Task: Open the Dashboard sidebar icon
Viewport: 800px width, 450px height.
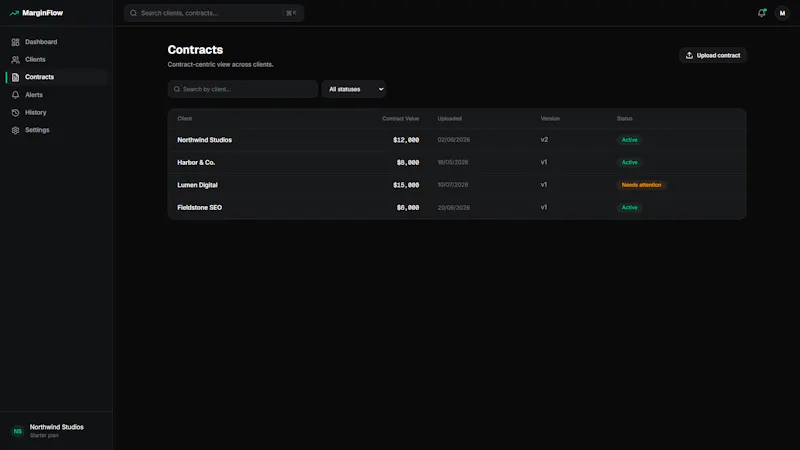Action: 15,42
